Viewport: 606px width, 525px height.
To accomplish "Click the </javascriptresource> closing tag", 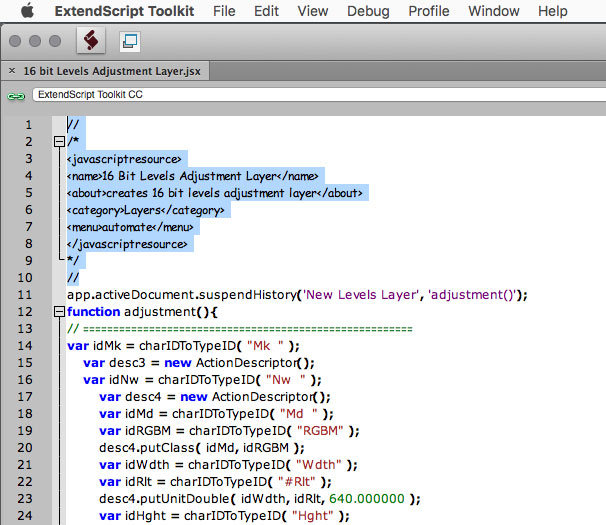I will click(127, 244).
